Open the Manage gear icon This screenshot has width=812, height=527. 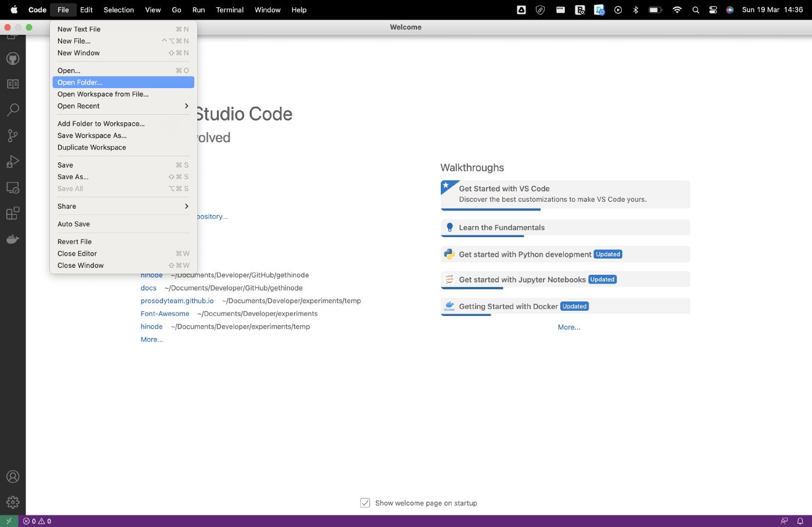tap(13, 502)
